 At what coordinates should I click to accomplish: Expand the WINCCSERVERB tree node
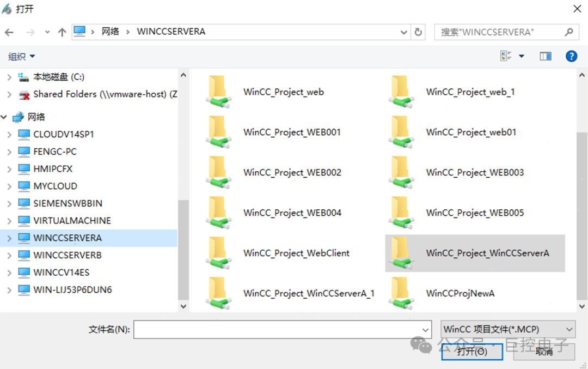point(9,255)
